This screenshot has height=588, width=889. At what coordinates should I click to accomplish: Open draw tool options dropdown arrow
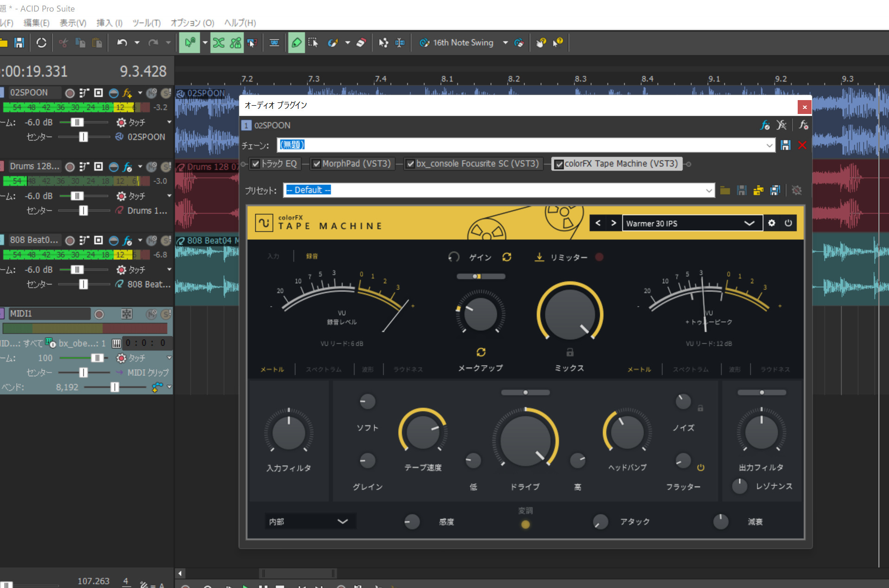[x=347, y=43]
